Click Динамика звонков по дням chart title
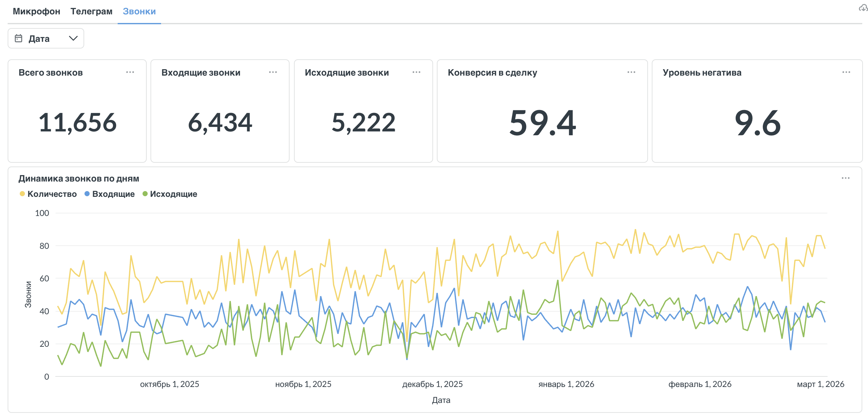868x416 pixels. click(79, 178)
